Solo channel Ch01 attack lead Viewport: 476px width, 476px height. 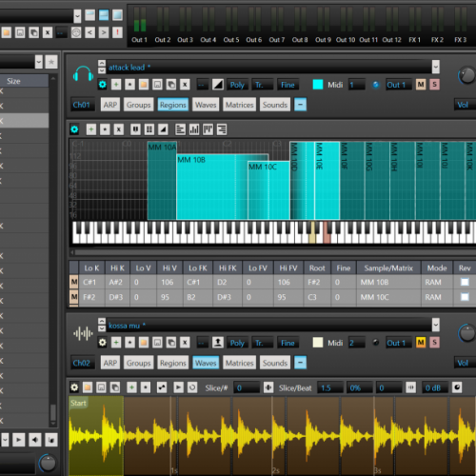point(435,85)
